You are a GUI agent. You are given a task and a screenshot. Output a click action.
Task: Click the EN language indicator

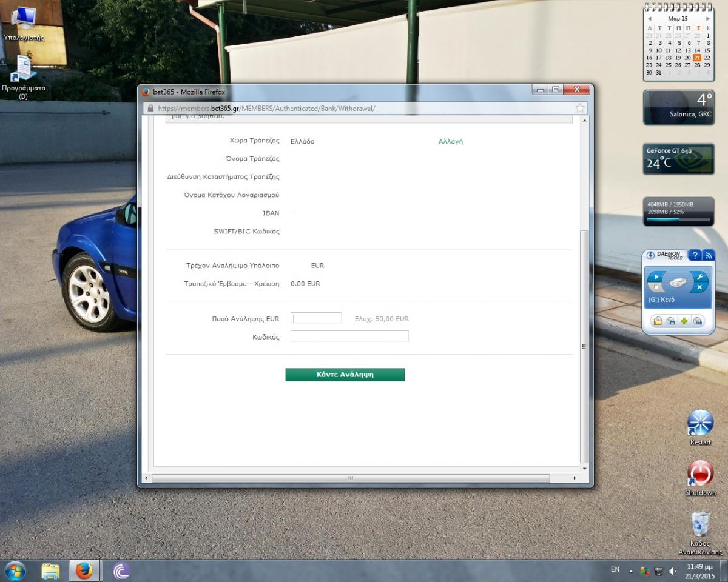(615, 570)
